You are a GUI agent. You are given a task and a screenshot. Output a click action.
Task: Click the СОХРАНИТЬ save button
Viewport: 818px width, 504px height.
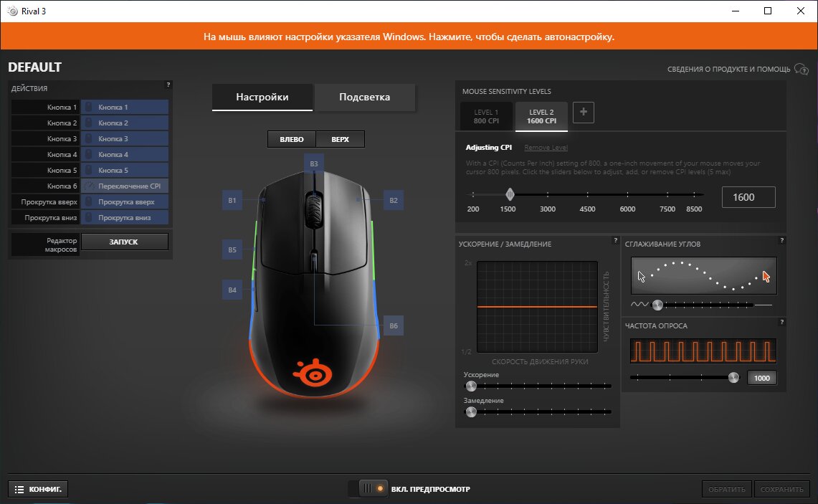[782, 489]
